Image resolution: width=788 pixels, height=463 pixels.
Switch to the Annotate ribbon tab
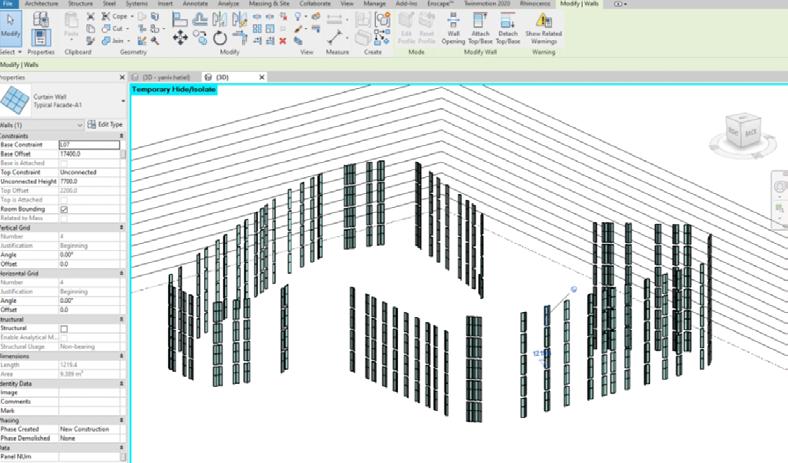[x=195, y=4]
